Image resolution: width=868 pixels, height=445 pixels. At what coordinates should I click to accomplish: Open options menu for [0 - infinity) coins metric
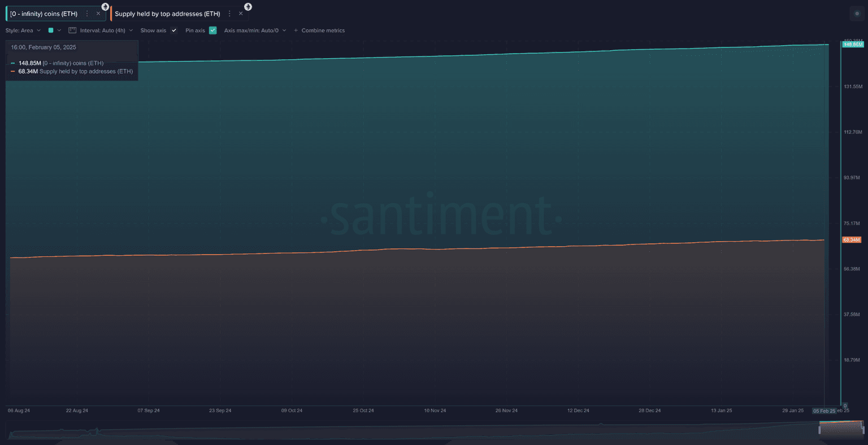point(87,14)
